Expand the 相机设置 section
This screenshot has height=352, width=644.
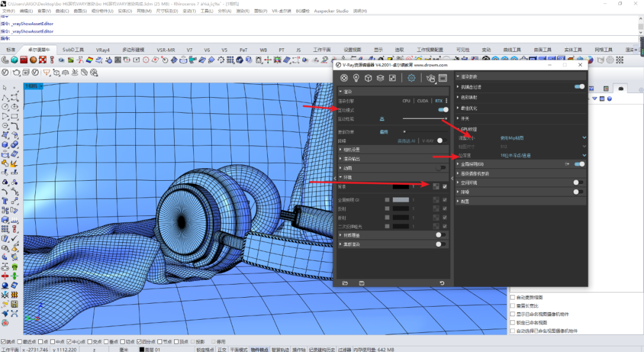point(393,150)
